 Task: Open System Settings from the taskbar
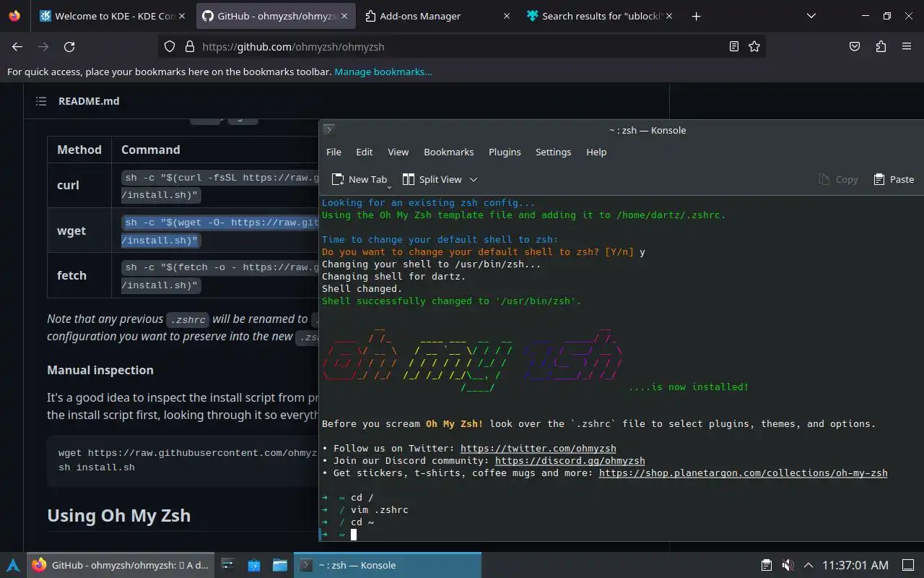(x=227, y=565)
